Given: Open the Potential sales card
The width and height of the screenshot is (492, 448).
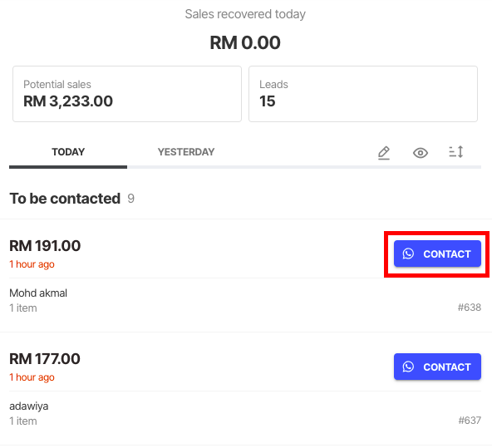Looking at the screenshot, I should 127,94.
